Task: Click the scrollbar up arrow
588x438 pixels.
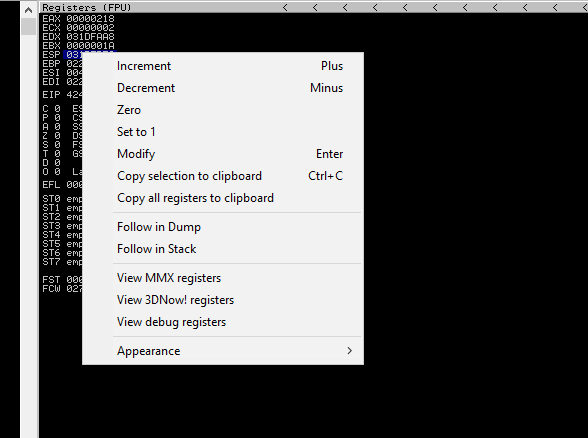Action: coord(28,10)
